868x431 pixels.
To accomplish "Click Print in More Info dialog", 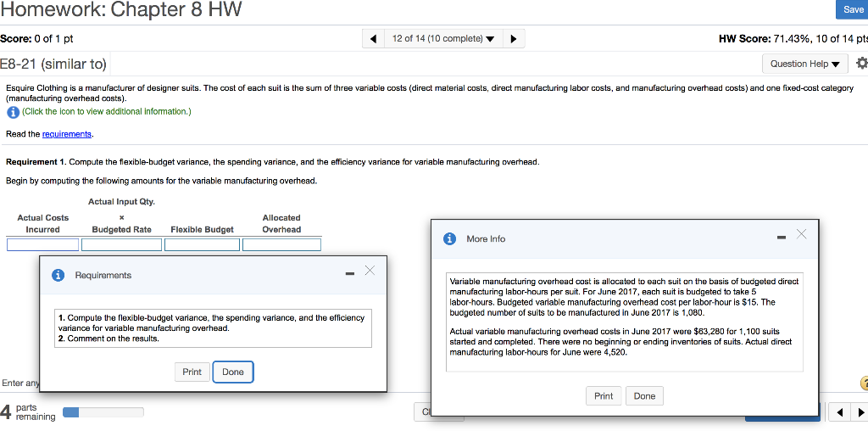I will pyautogui.click(x=604, y=396).
